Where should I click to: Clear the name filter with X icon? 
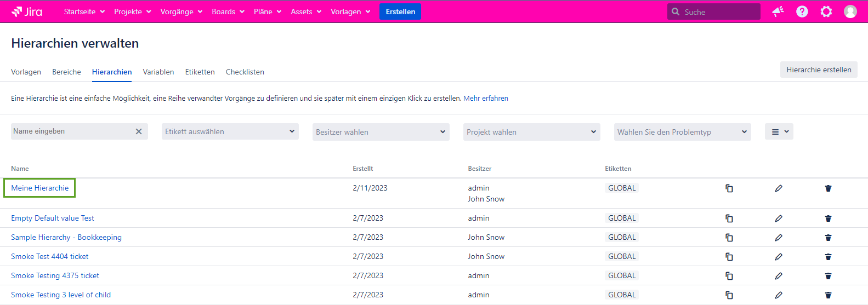(x=139, y=131)
